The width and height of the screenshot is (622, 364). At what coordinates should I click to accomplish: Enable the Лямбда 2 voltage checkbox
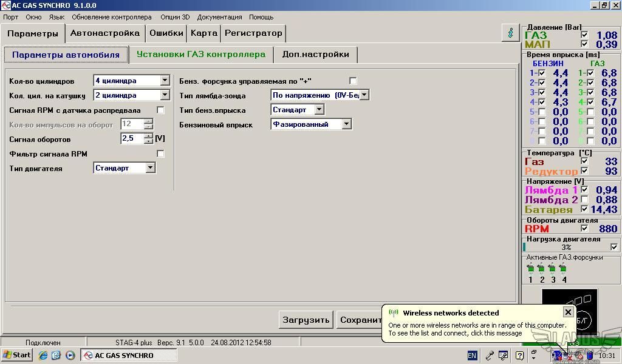pos(584,200)
